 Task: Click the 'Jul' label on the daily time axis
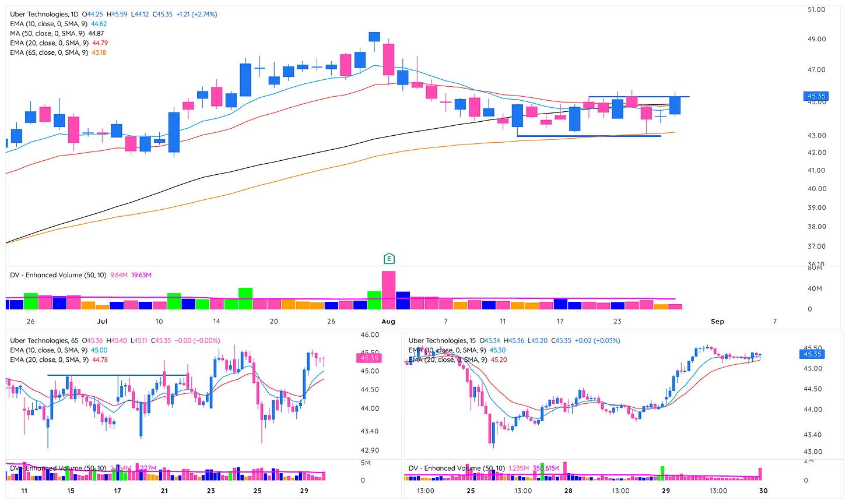(x=103, y=322)
